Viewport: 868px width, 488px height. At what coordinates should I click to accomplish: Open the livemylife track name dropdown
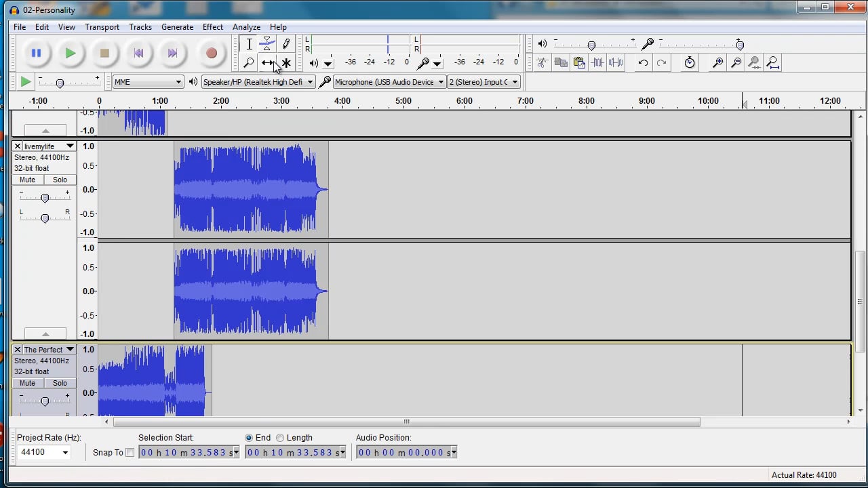tap(70, 146)
